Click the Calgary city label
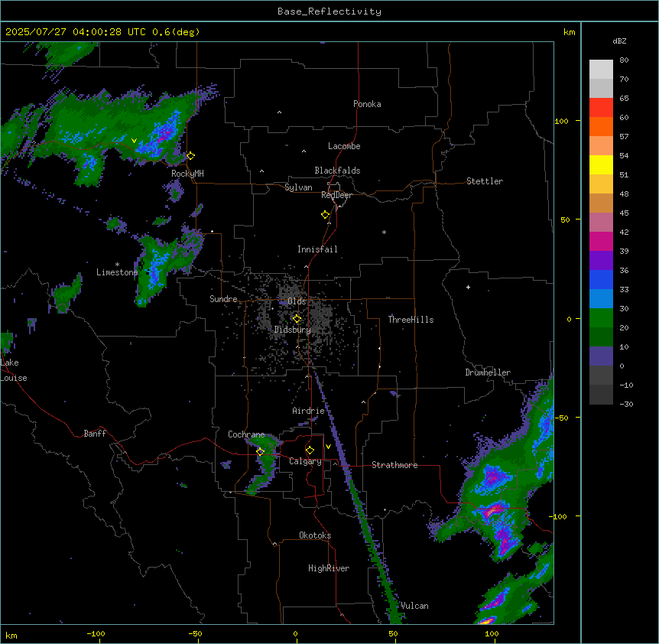The image size is (659, 644). 305,461
